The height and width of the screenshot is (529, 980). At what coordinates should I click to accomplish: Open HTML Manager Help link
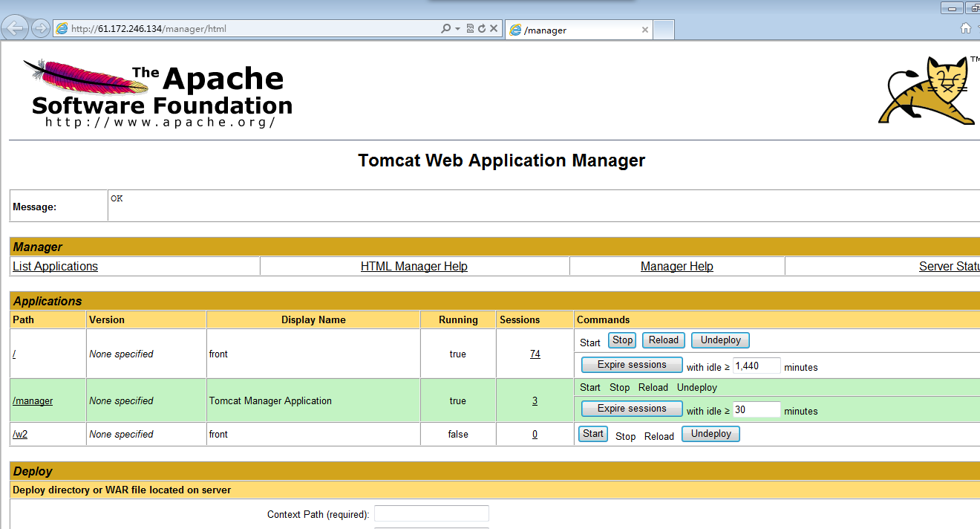click(414, 266)
